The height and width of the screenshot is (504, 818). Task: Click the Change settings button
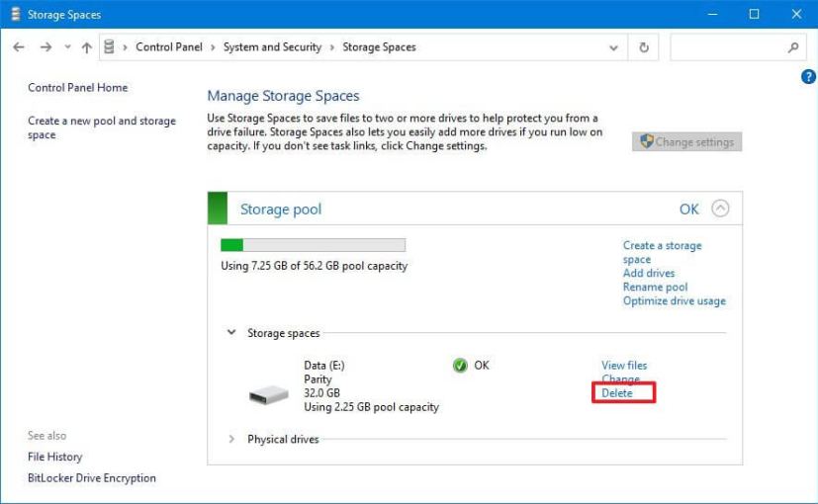686,141
